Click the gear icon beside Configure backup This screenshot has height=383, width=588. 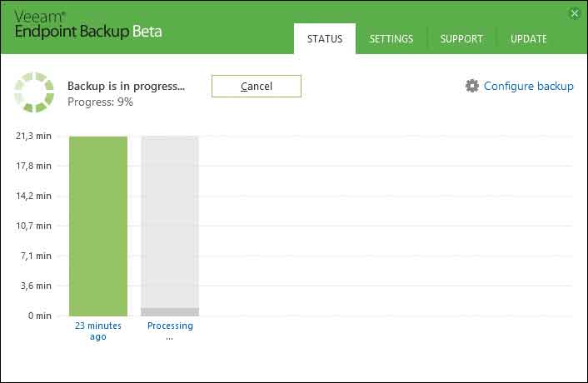pos(471,86)
